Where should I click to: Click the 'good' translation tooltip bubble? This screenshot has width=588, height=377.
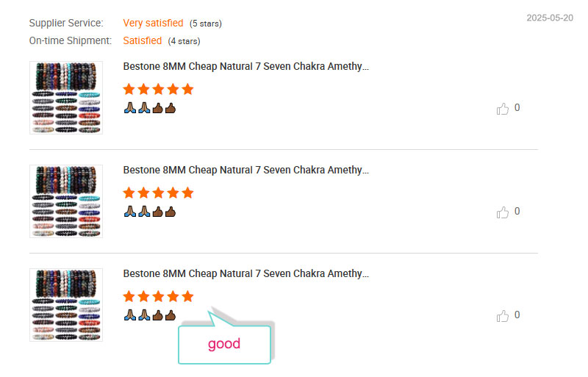tap(224, 344)
